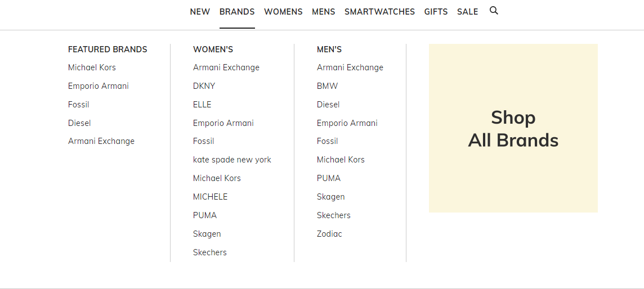This screenshot has height=289, width=644.
Task: Select Fossil in Featured Brands column
Action: coord(79,105)
